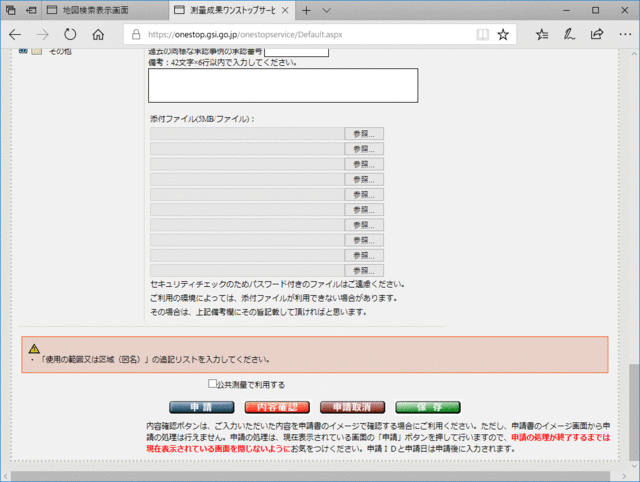Click the 申請取消 cancel button
This screenshot has width=640, height=482.
click(x=352, y=407)
